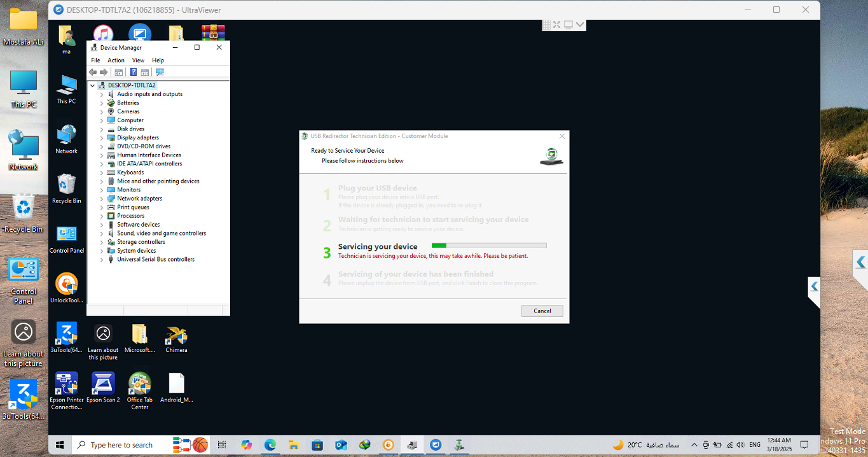Open the Android_M file on remote desktop
868x457 pixels.
[176, 388]
